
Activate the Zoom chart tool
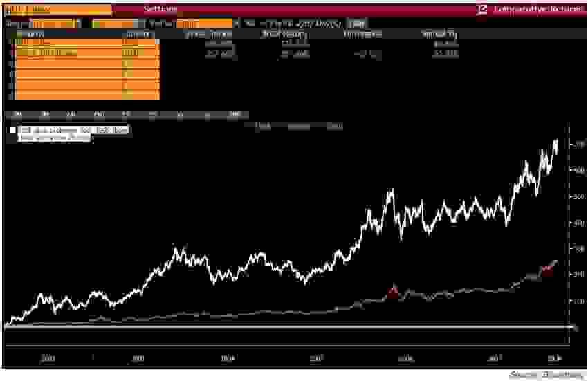pos(335,127)
